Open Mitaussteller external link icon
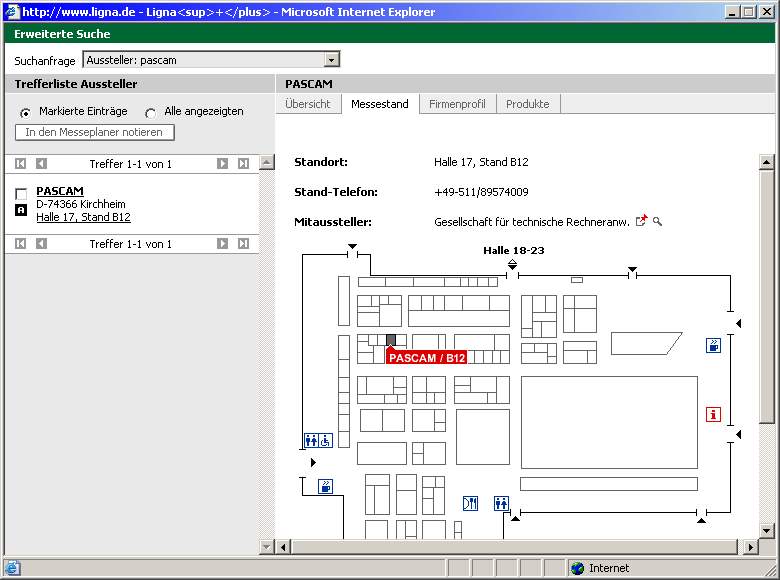Image resolution: width=780 pixels, height=580 pixels. point(641,220)
